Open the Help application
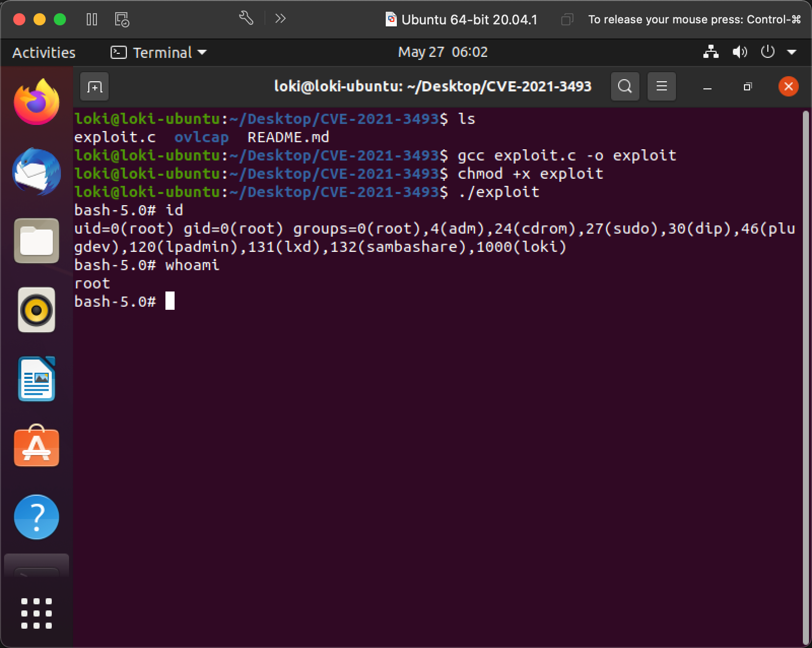The height and width of the screenshot is (648, 812). (x=36, y=516)
